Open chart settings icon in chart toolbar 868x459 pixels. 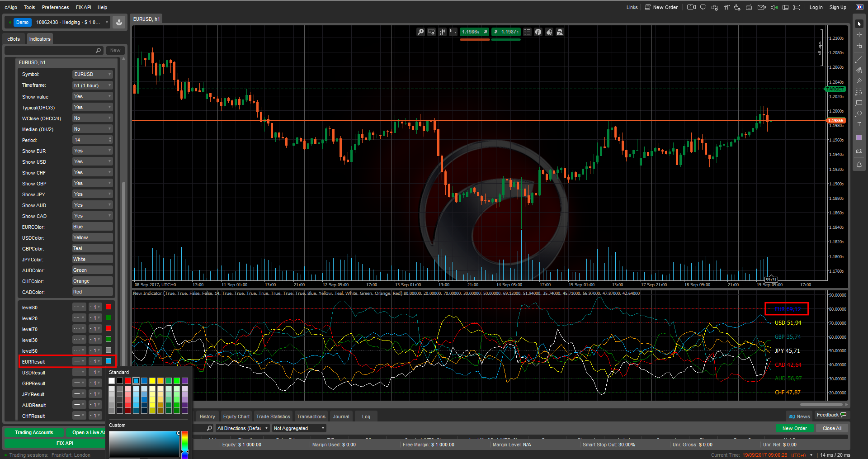pos(431,32)
